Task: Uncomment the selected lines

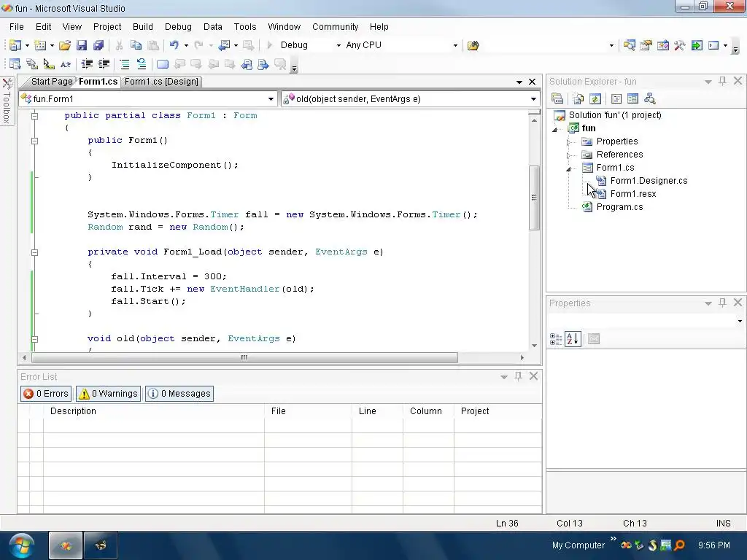Action: (x=142, y=64)
